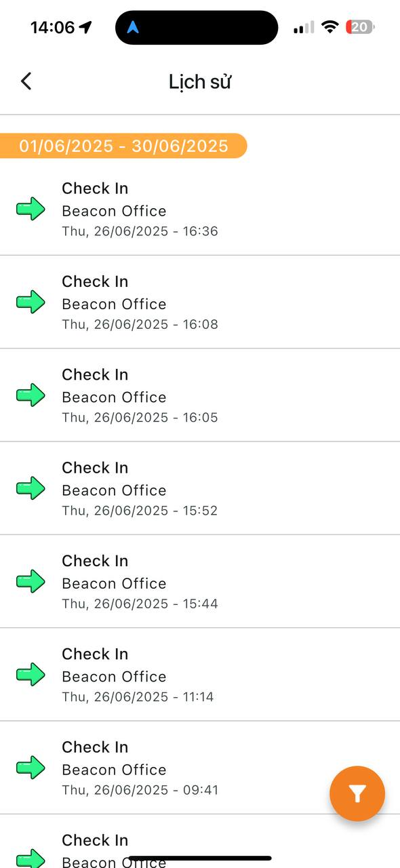Tap the back arrow in the header

click(26, 81)
